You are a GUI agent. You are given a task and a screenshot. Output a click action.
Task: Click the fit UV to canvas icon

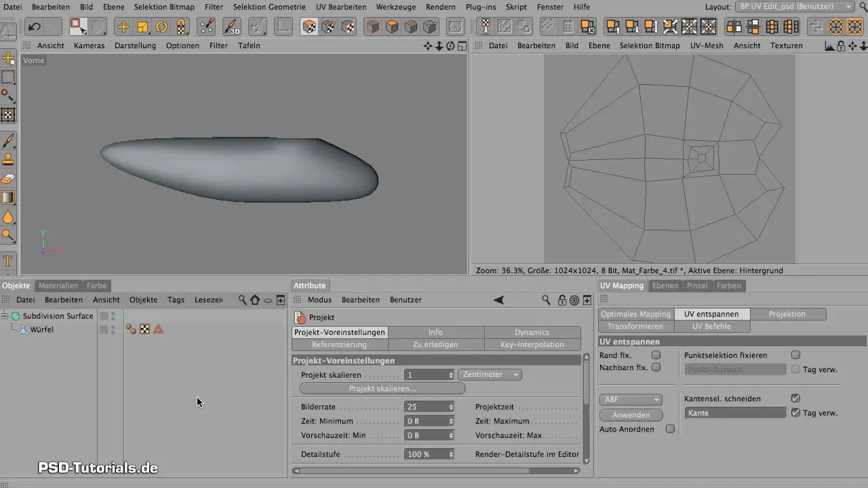click(x=689, y=27)
